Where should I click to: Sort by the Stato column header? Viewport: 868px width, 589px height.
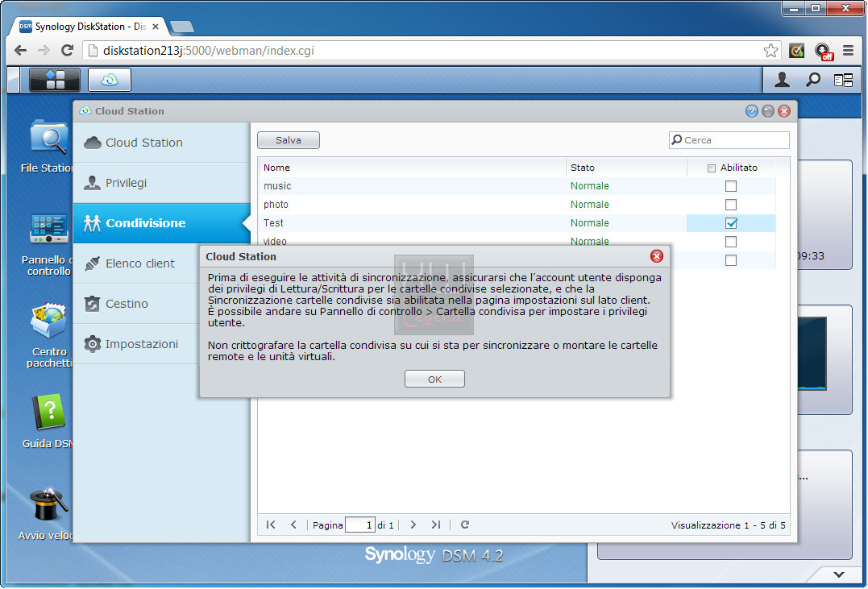[x=627, y=168]
